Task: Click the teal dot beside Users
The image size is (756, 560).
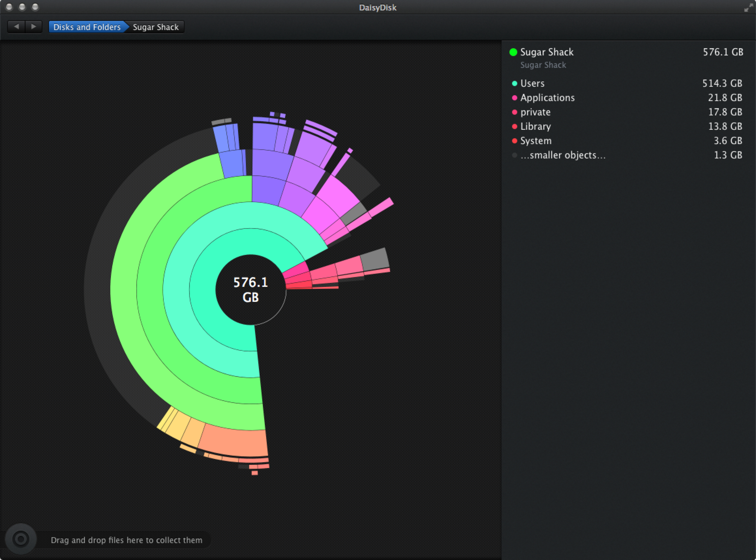Action: tap(515, 83)
